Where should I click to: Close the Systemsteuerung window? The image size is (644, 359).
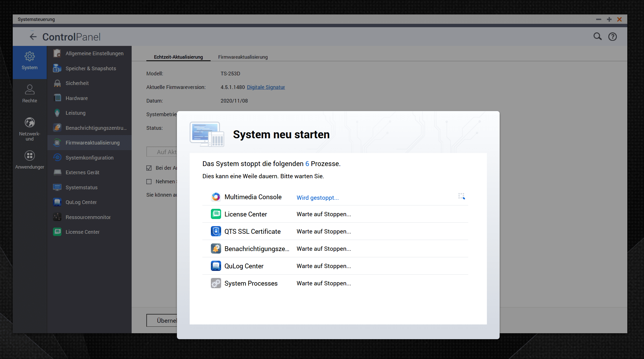(x=619, y=19)
